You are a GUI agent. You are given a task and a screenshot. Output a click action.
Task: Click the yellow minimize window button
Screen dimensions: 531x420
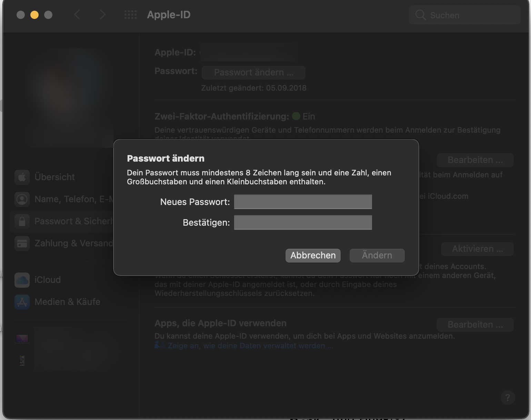click(x=34, y=15)
